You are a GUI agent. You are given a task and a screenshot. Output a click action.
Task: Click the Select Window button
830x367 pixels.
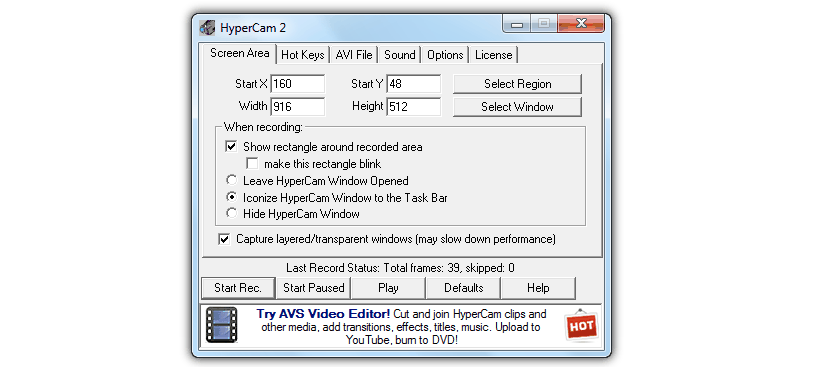(x=517, y=107)
